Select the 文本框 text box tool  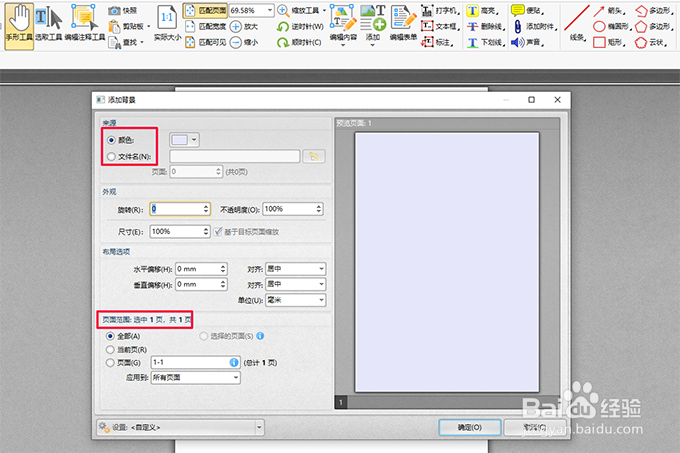440,26
